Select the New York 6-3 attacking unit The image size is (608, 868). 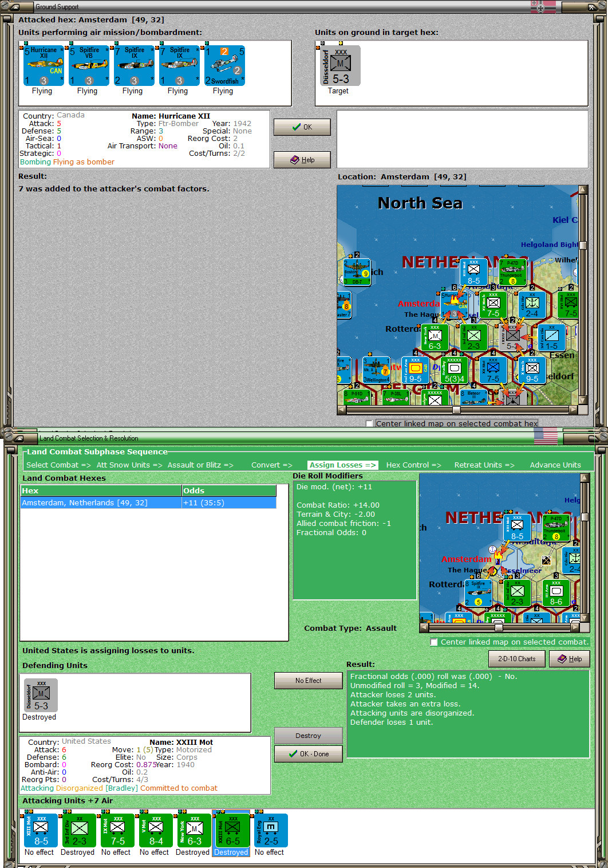pyautogui.click(x=194, y=830)
